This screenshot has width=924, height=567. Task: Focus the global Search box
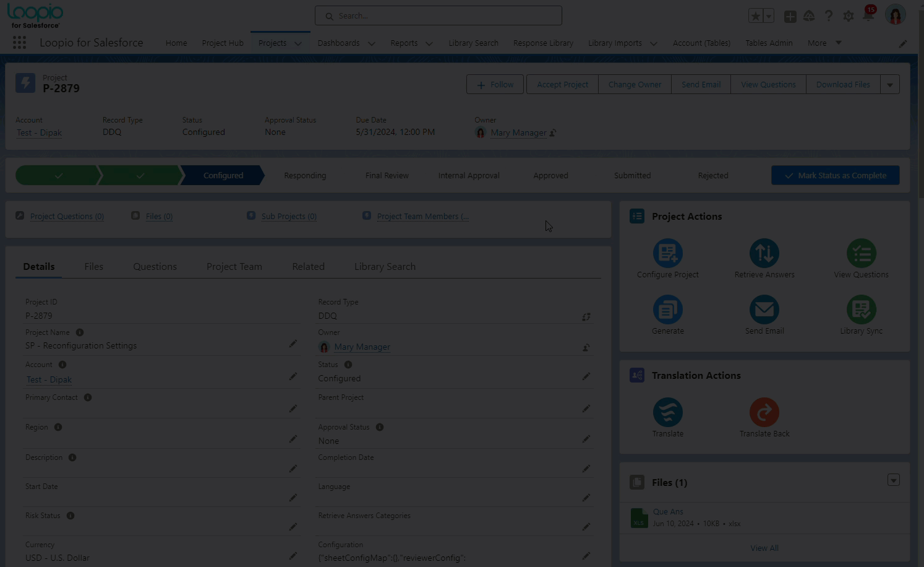tap(438, 15)
